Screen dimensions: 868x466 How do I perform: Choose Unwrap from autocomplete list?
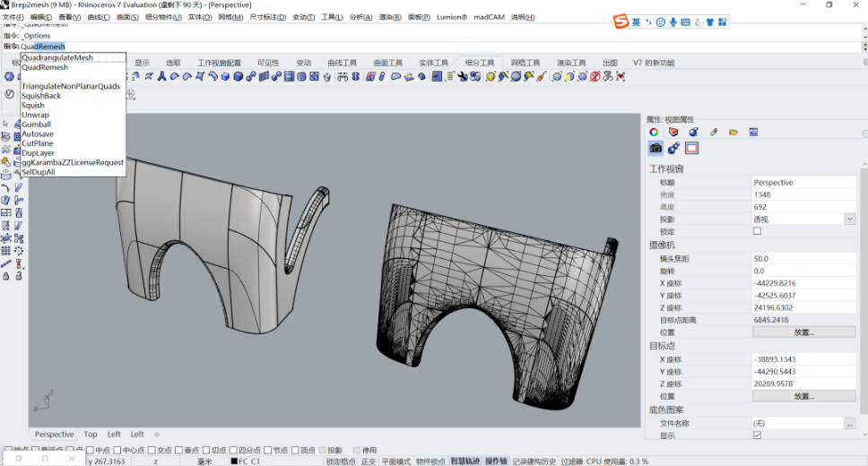coord(73,115)
